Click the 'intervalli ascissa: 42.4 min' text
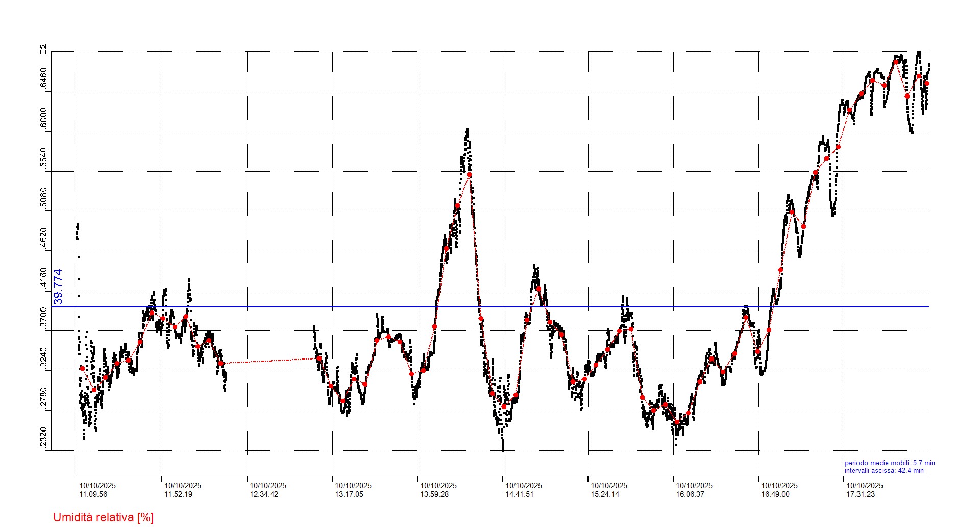Image resolution: width=980 pixels, height=527 pixels. click(x=884, y=471)
